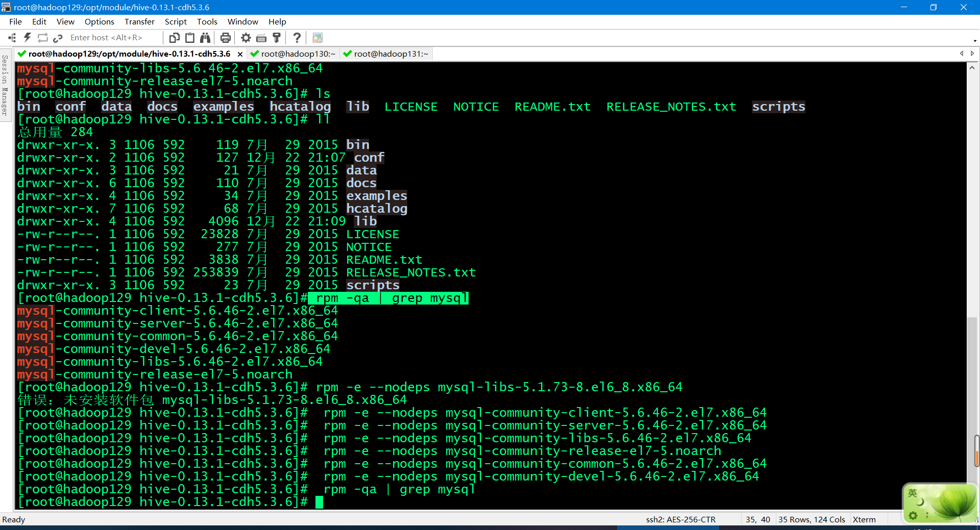Click the terminal scrollbar up arrow

tap(972, 67)
